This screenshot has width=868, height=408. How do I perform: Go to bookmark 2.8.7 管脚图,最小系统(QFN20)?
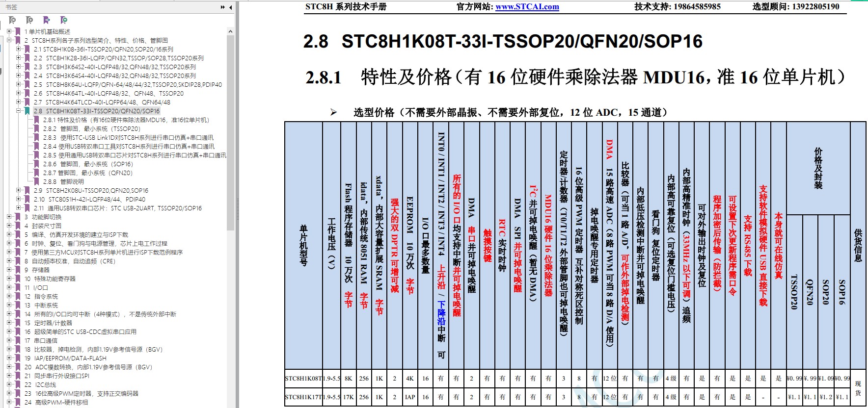[88, 173]
